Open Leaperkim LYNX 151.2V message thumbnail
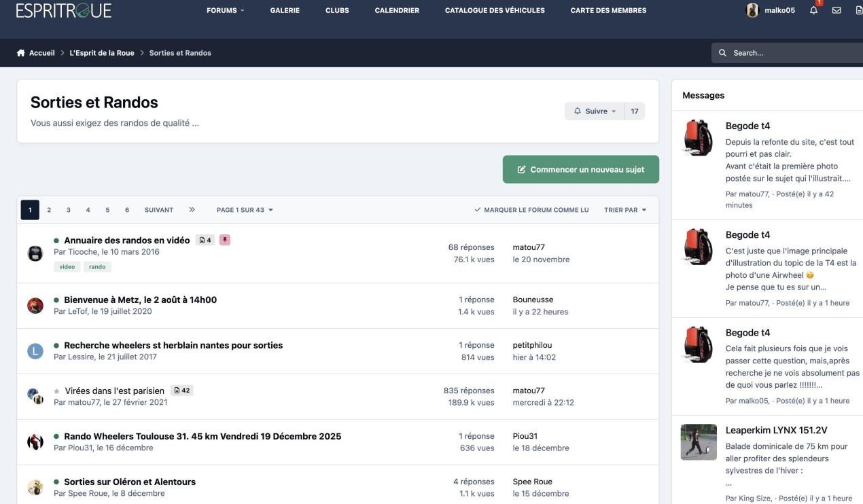Viewport: 863px width, 504px height. [x=699, y=442]
